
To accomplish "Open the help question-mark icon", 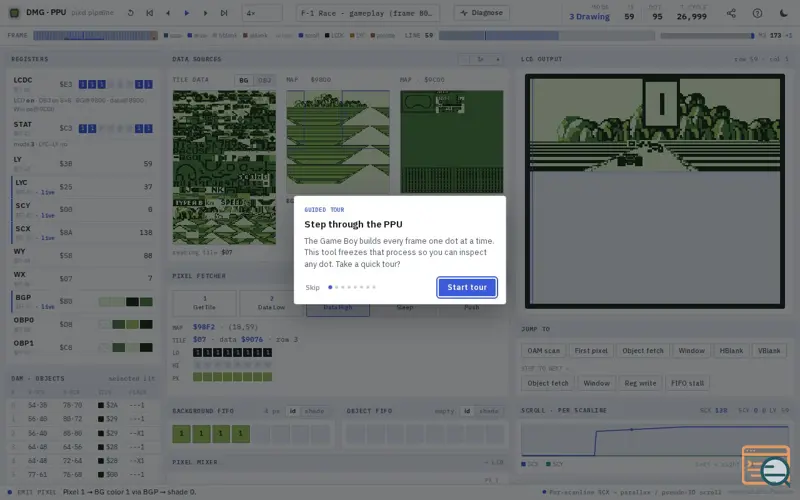I will (x=757, y=13).
